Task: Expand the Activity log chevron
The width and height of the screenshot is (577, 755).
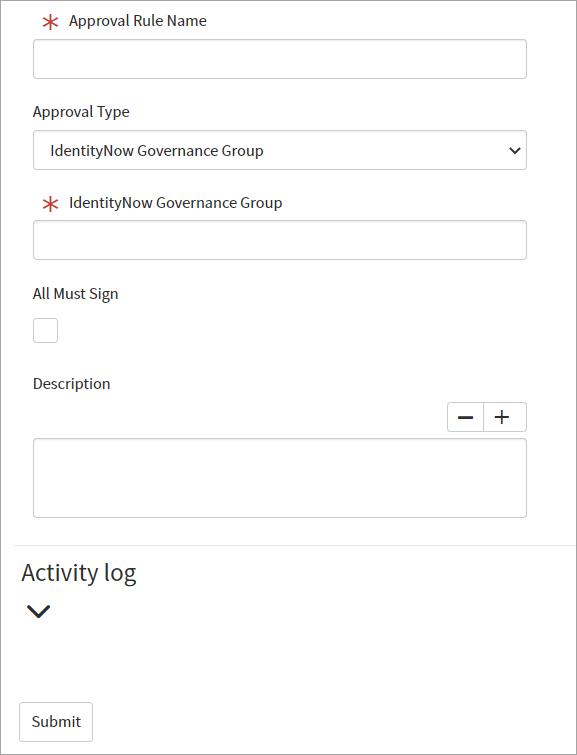Action: pos(39,611)
